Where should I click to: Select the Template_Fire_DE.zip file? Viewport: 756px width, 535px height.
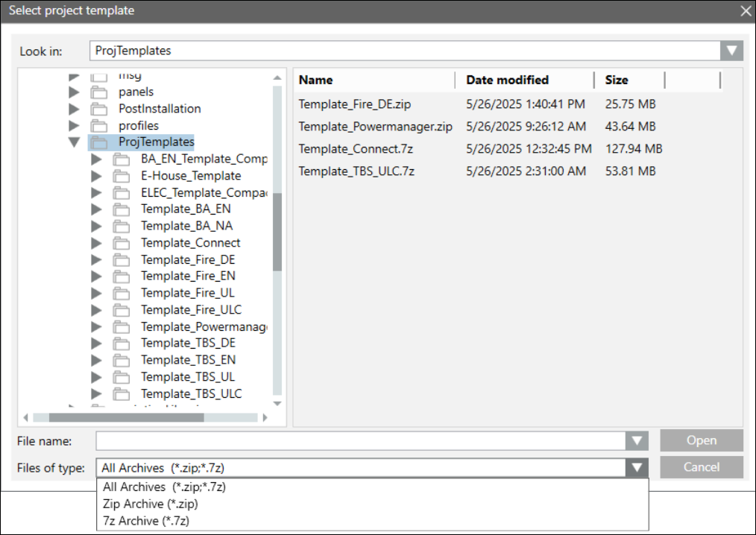[x=354, y=104]
